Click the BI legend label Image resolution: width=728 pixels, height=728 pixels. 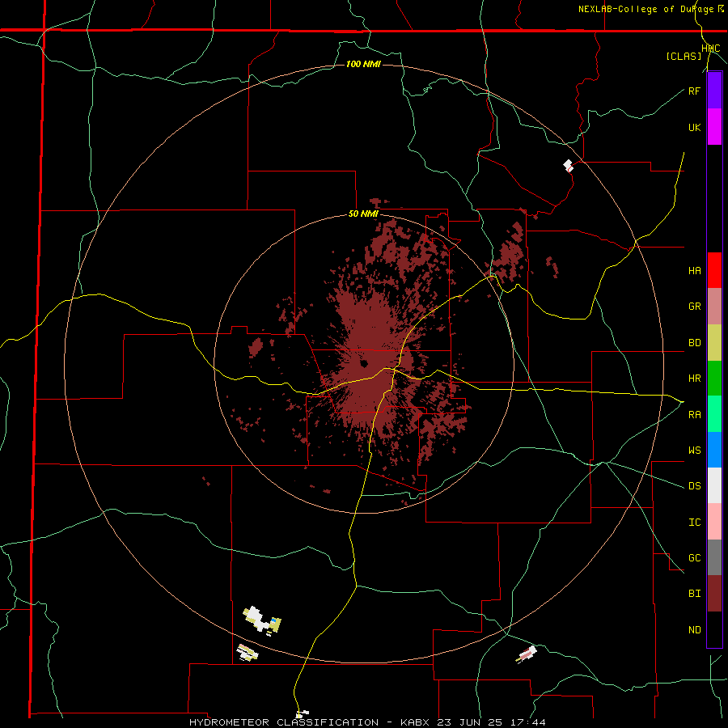(x=694, y=594)
